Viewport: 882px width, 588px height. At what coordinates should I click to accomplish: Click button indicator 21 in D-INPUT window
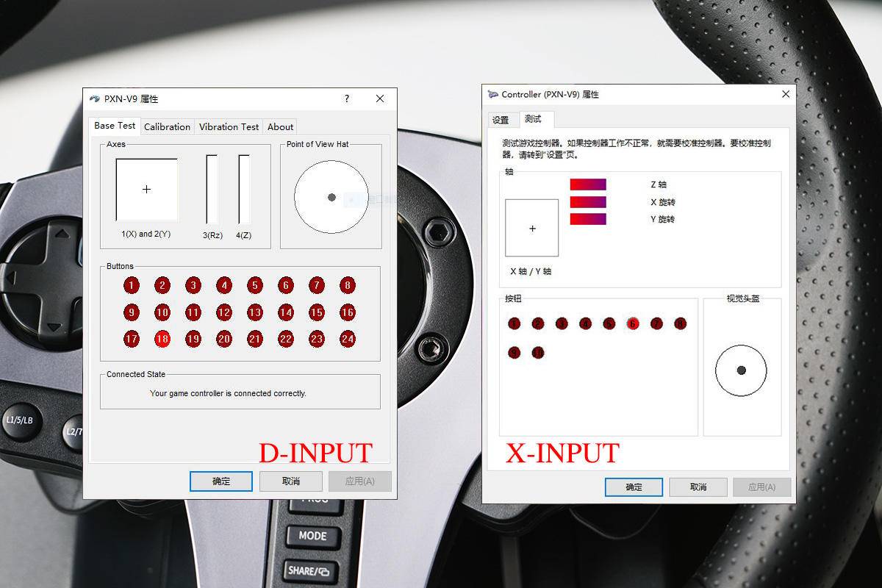pyautogui.click(x=255, y=339)
